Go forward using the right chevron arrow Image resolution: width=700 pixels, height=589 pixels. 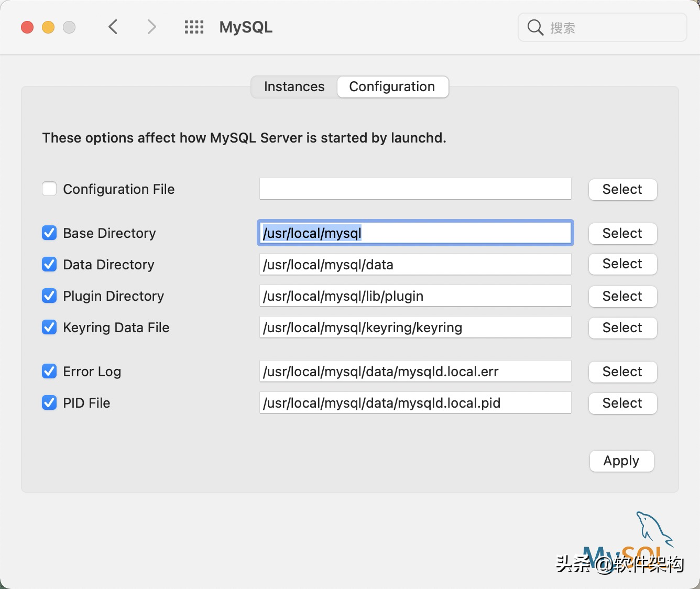(151, 27)
